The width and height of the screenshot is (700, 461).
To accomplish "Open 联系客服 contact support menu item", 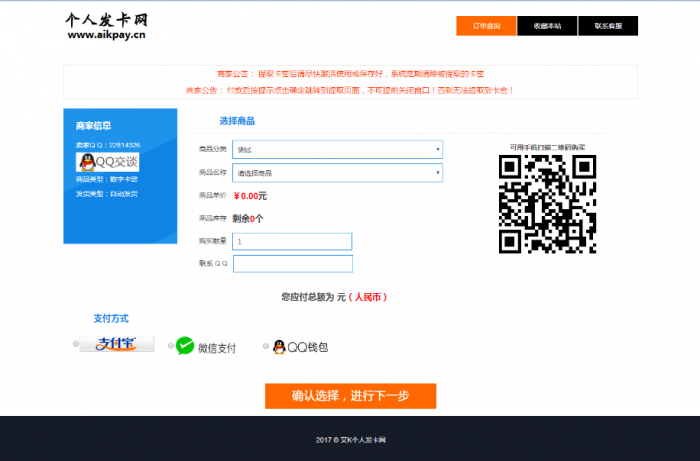I will point(607,26).
